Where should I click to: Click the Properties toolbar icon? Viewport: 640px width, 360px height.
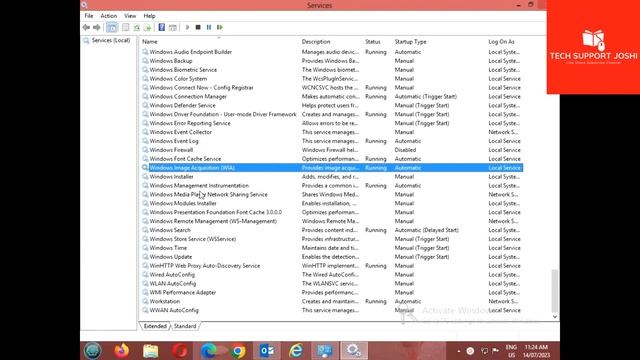126,27
